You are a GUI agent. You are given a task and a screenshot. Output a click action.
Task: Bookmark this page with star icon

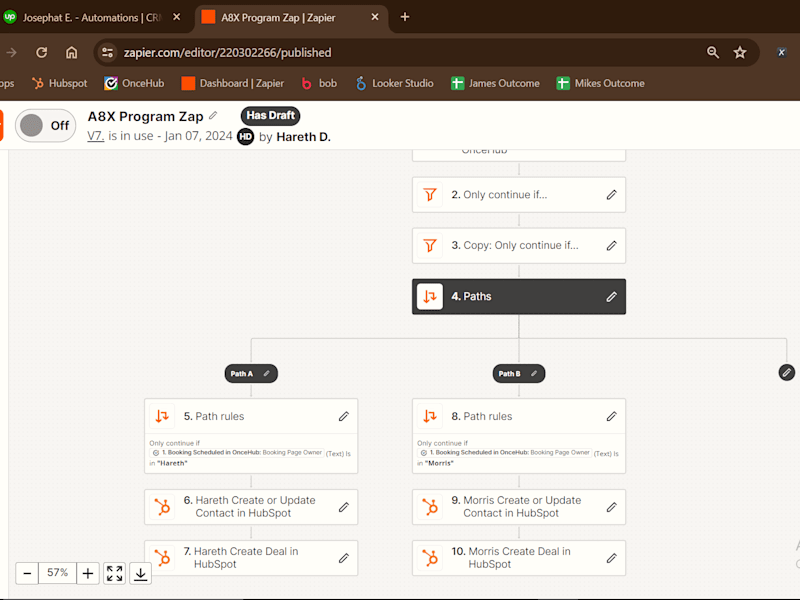(740, 52)
